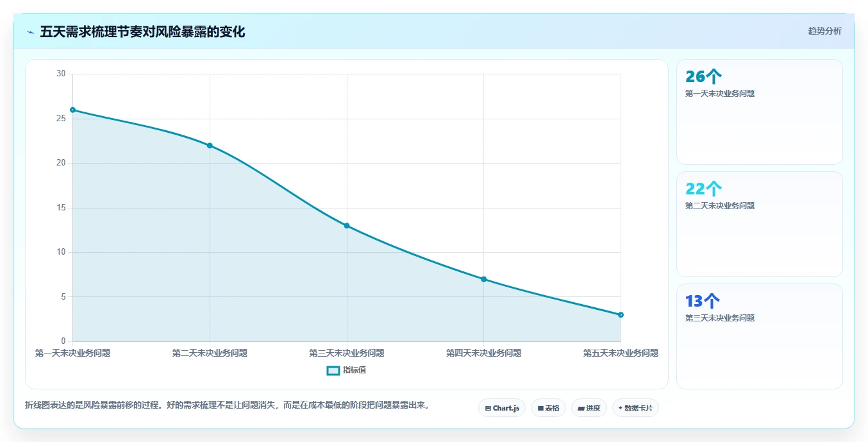
Task: Click the data point for 第一天未决业务问题
Action: coord(72,110)
